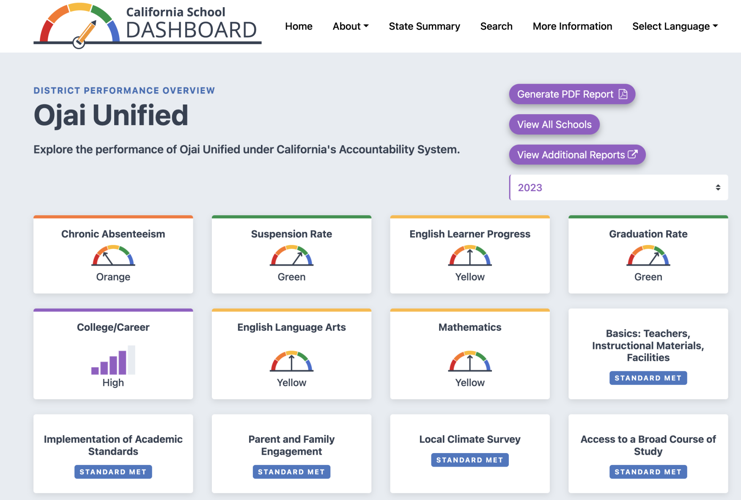Click the Generate PDF Report button
The width and height of the screenshot is (741, 500).
coord(572,94)
